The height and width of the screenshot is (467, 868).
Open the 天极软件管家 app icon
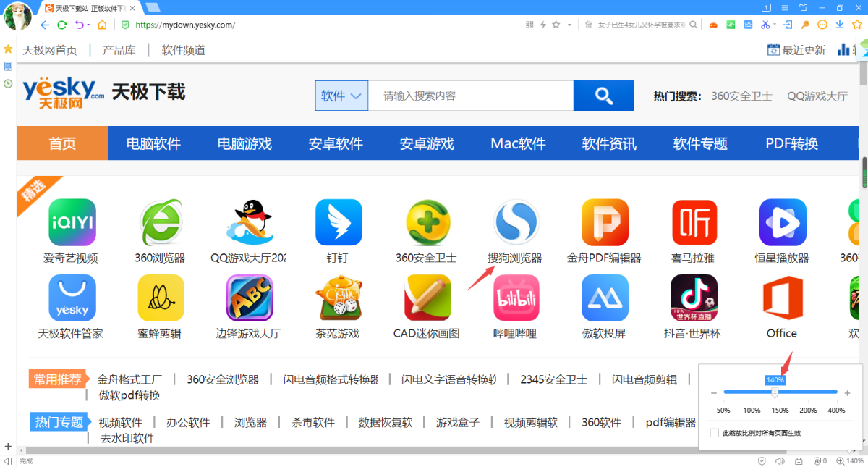72,298
